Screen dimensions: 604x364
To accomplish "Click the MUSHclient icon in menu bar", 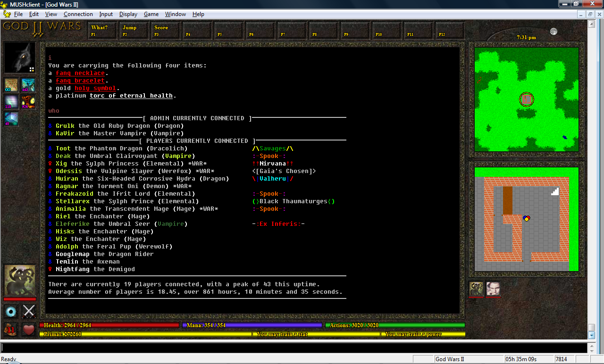I will (x=7, y=14).
